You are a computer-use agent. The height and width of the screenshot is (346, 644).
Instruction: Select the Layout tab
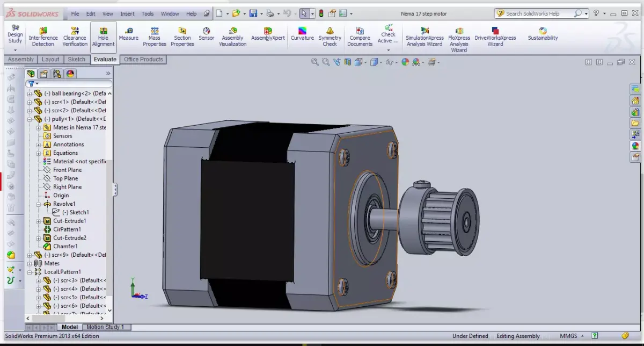click(50, 60)
